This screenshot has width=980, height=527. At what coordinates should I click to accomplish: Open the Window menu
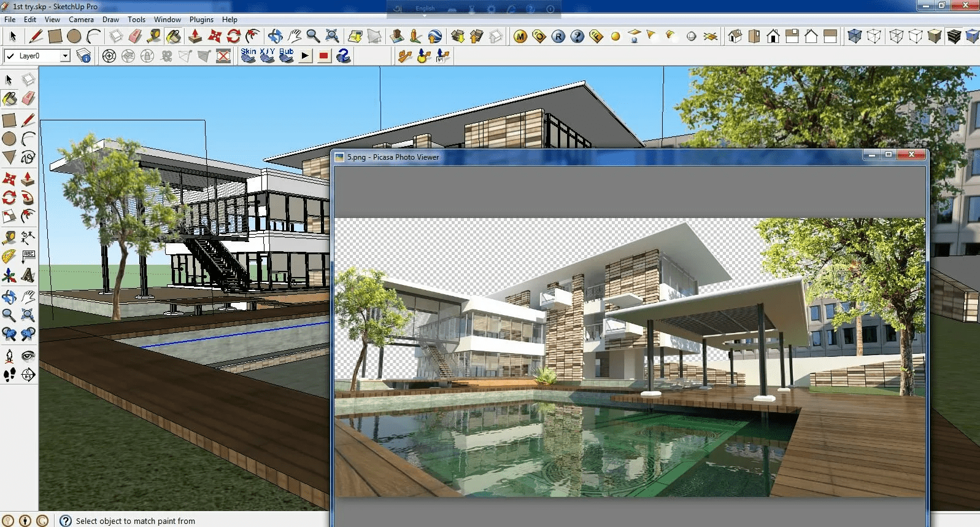click(x=167, y=20)
